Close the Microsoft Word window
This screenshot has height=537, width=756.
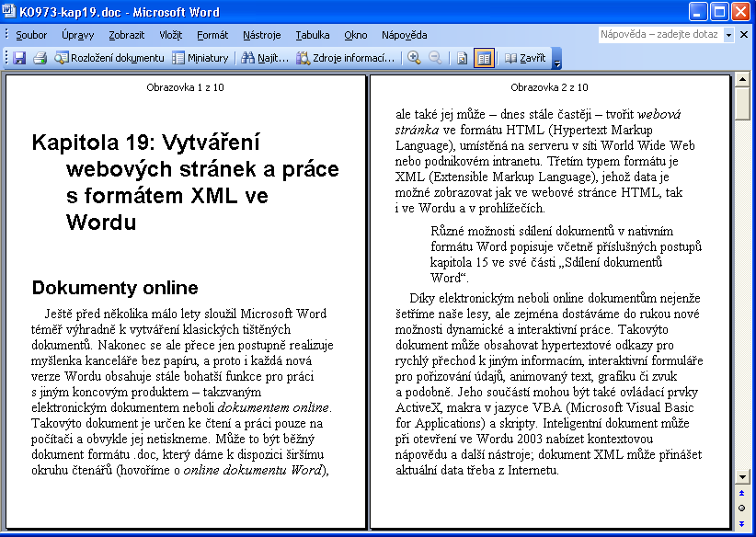coord(741,12)
